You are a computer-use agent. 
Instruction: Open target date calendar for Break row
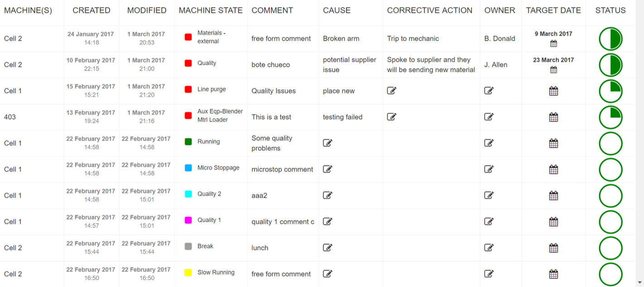click(553, 248)
